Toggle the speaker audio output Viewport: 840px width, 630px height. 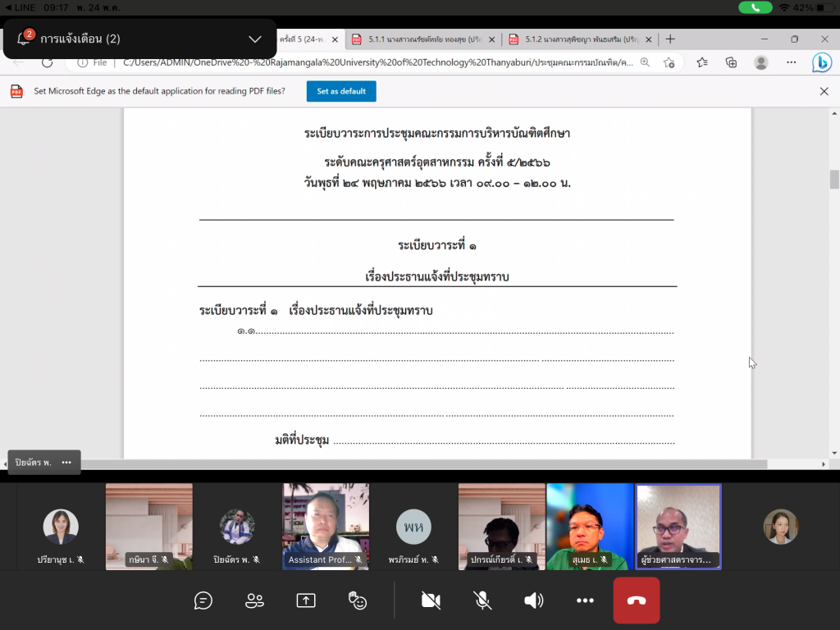[533, 600]
